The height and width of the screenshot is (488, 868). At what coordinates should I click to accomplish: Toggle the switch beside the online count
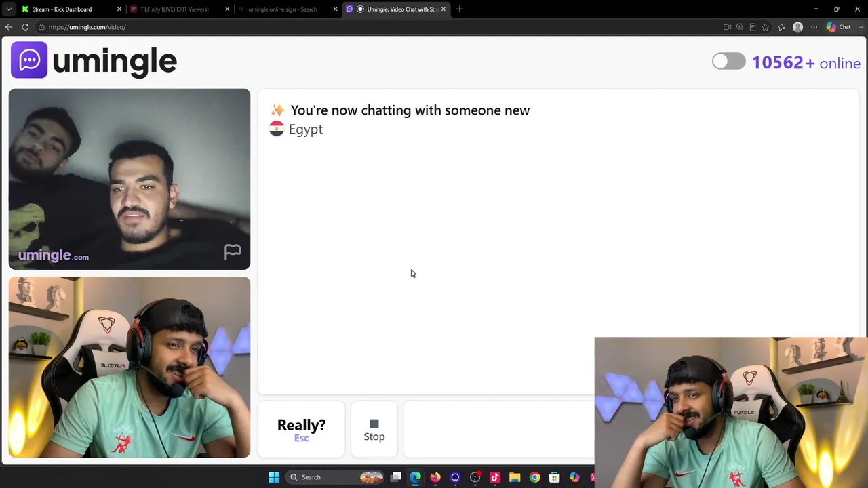729,62
